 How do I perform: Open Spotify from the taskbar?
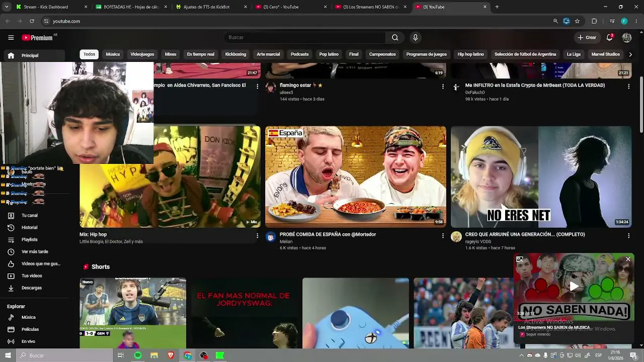(x=137, y=355)
